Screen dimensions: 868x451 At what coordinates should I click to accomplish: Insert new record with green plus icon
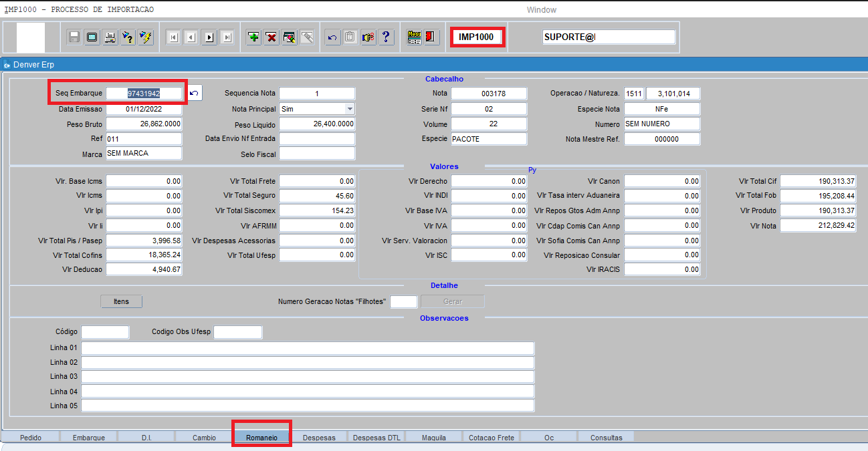[x=253, y=37]
